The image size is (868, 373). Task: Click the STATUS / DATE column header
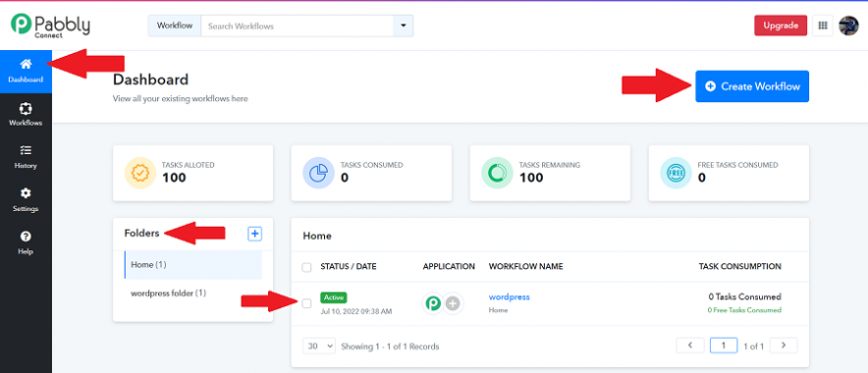pos(349,267)
